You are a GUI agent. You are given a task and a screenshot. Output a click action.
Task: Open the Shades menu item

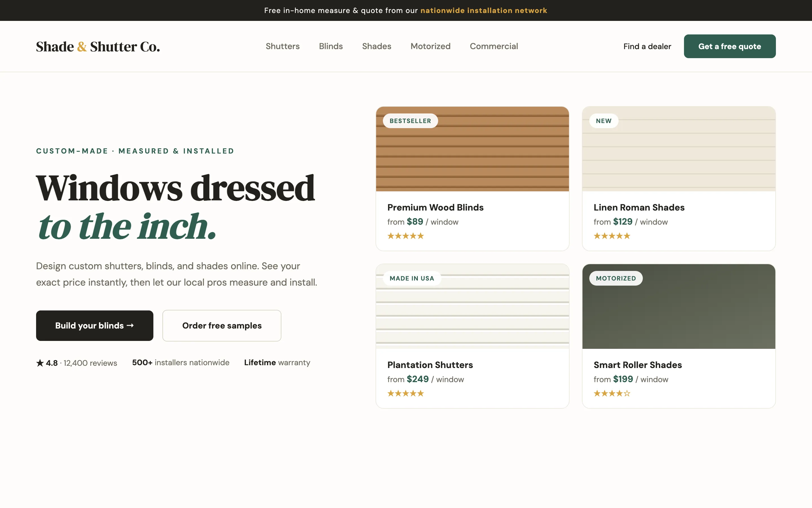pyautogui.click(x=376, y=46)
